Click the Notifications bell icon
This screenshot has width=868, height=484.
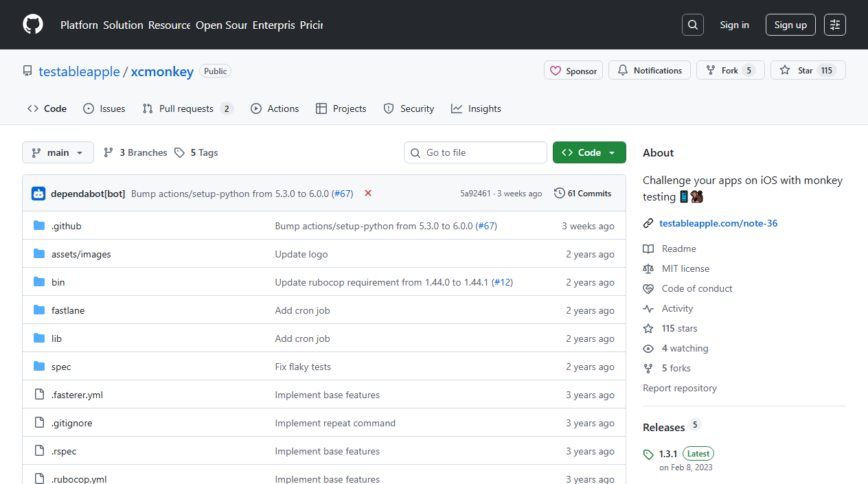[623, 71]
